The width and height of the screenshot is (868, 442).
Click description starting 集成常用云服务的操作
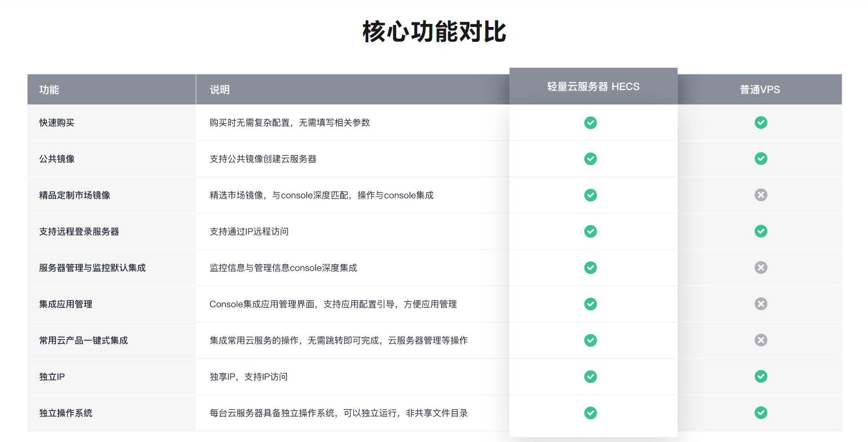[x=339, y=340]
